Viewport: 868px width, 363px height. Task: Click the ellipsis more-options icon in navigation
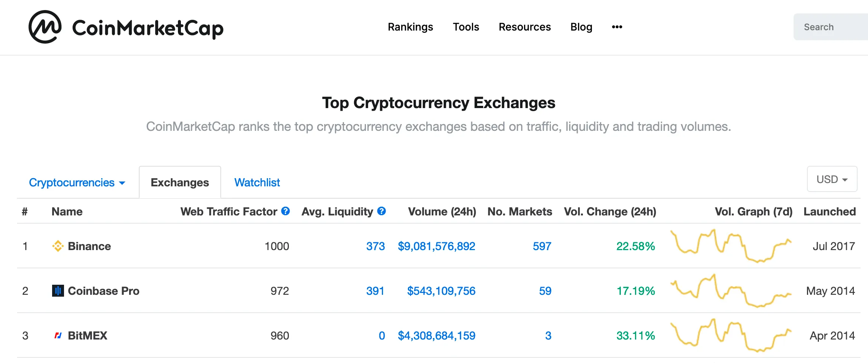617,27
